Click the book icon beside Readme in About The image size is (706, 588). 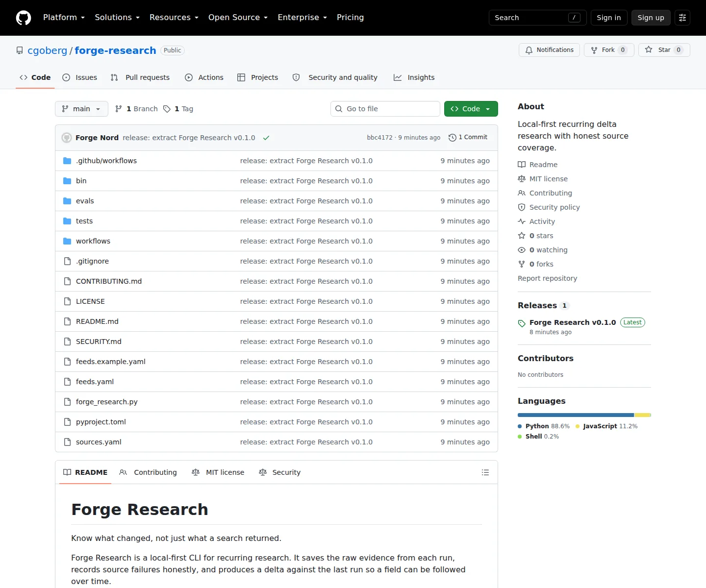click(522, 165)
